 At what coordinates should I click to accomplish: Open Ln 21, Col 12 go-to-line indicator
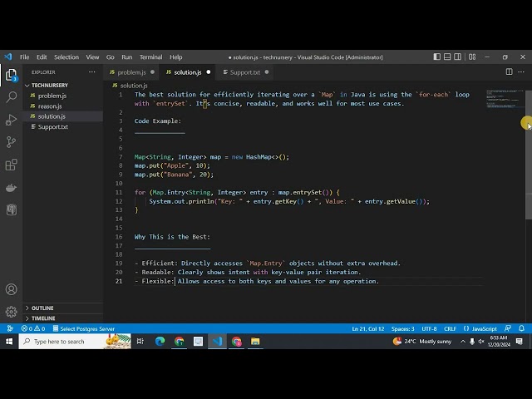click(367, 328)
